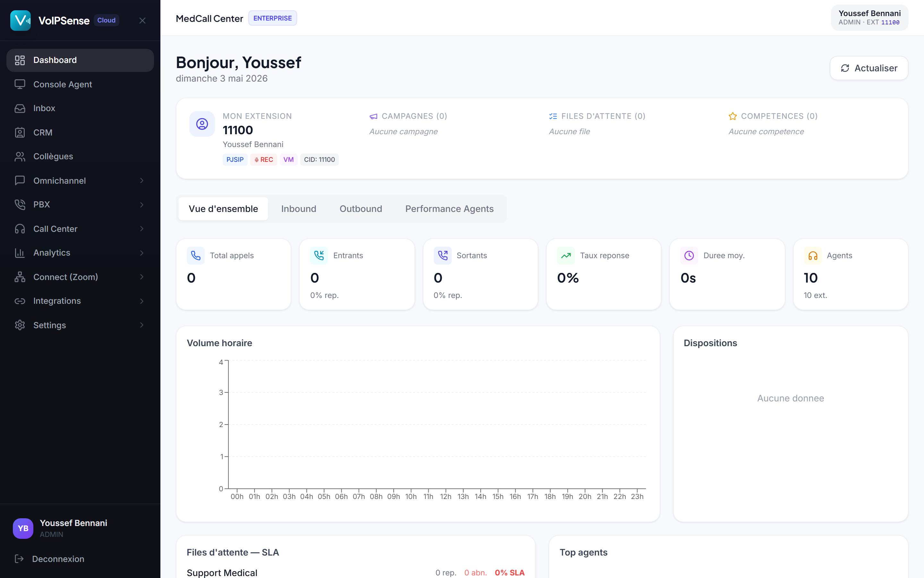Click the PBX phone icon
Viewport: 924px width, 578px height.
[20, 205]
